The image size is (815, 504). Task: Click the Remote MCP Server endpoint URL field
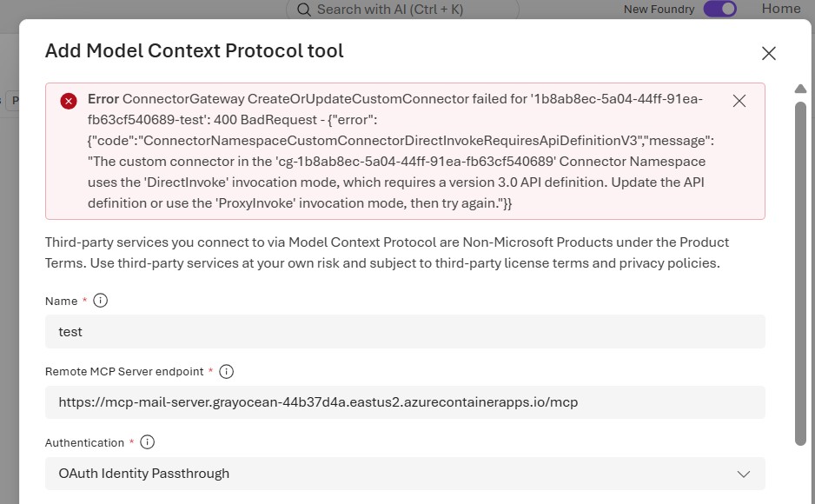tap(405, 402)
